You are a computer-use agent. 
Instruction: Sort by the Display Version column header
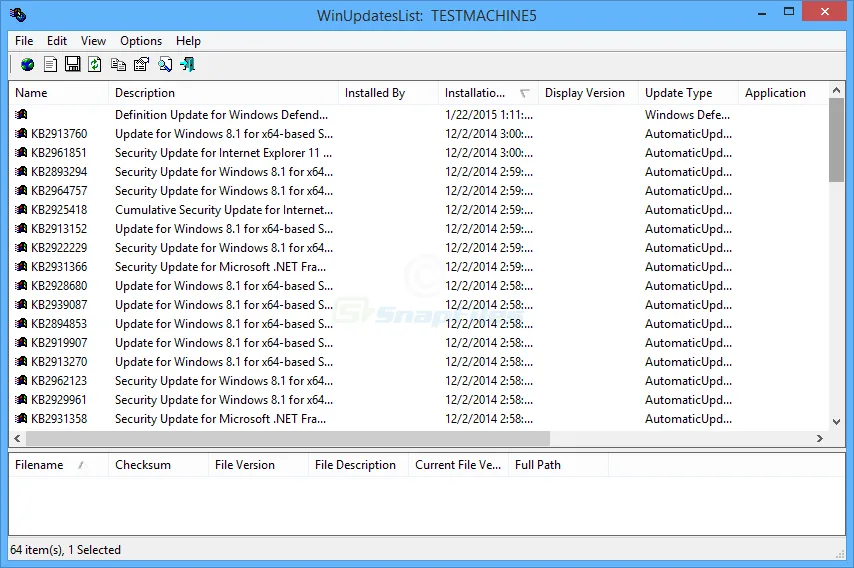[588, 93]
